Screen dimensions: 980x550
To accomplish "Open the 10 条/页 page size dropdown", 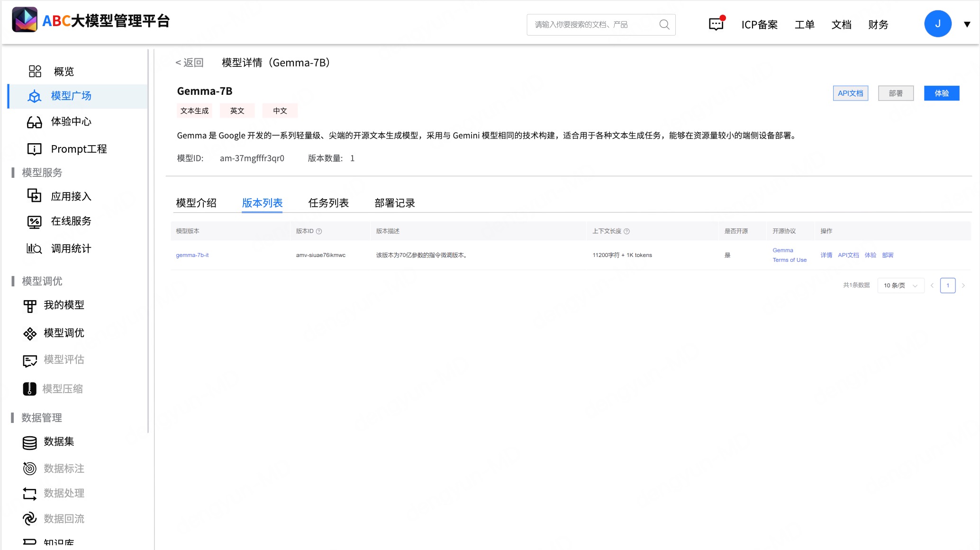I will (x=900, y=285).
